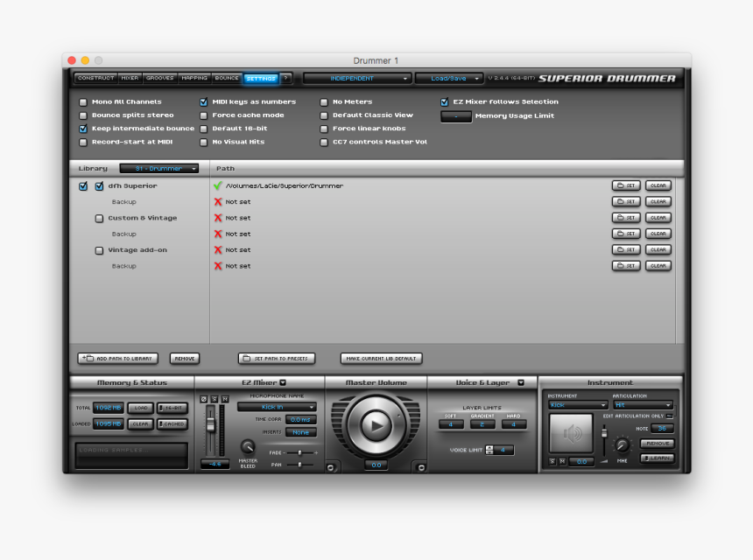Click the mute icon above the EZ Mixer fader
The height and width of the screenshot is (560, 753).
(225, 399)
